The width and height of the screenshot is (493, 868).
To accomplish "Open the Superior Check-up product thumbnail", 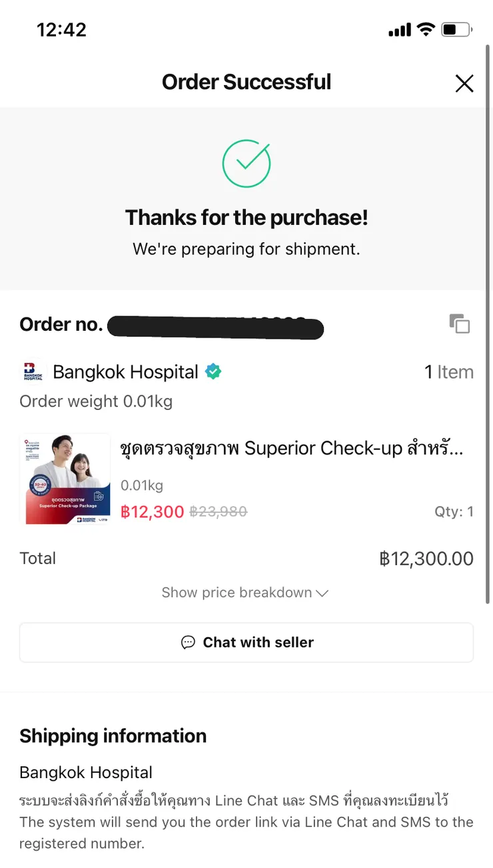I will (x=65, y=479).
